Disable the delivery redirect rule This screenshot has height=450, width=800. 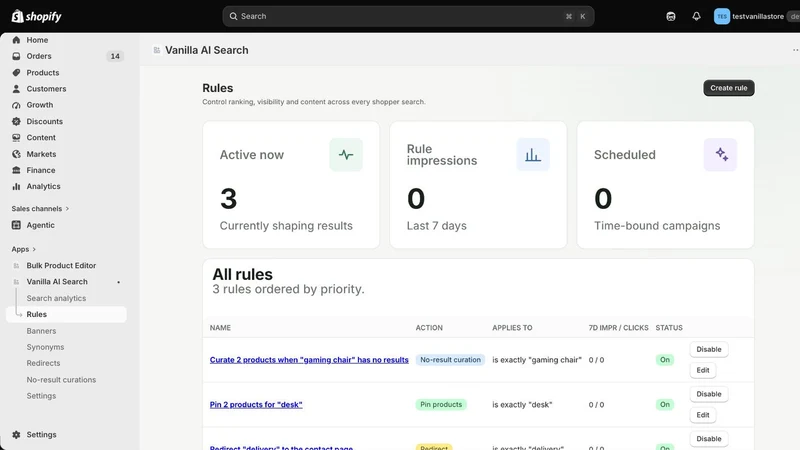click(709, 439)
